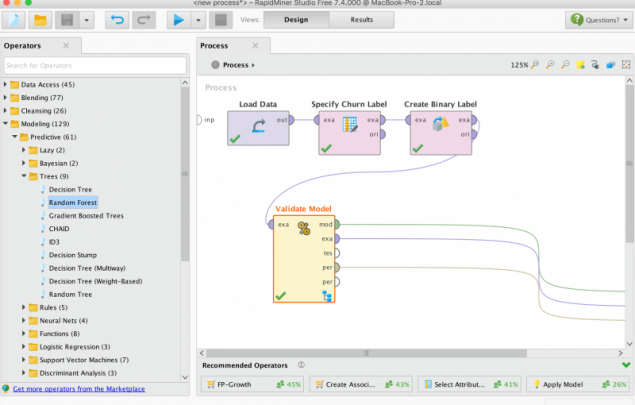635x405 pixels.
Task: Select Random Forest operator
Action: 73,202
